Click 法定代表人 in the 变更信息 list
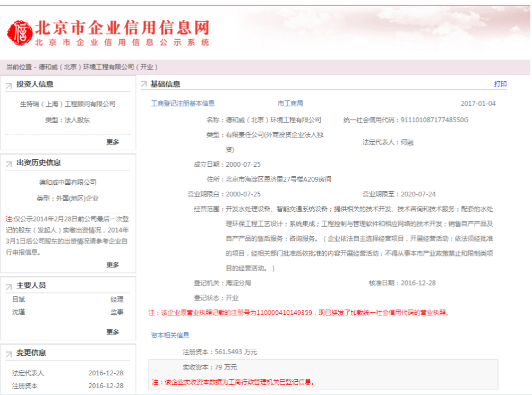 pyautogui.click(x=28, y=373)
